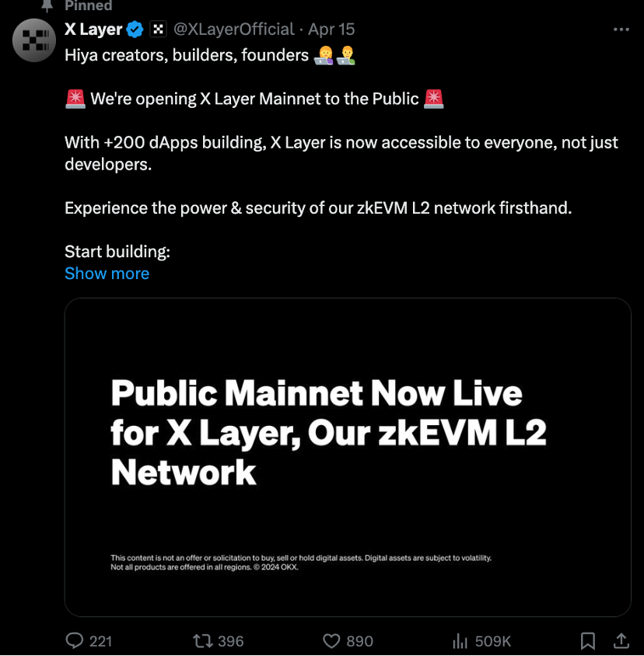Click the 396 repost count
The image size is (644, 656).
pyautogui.click(x=231, y=641)
